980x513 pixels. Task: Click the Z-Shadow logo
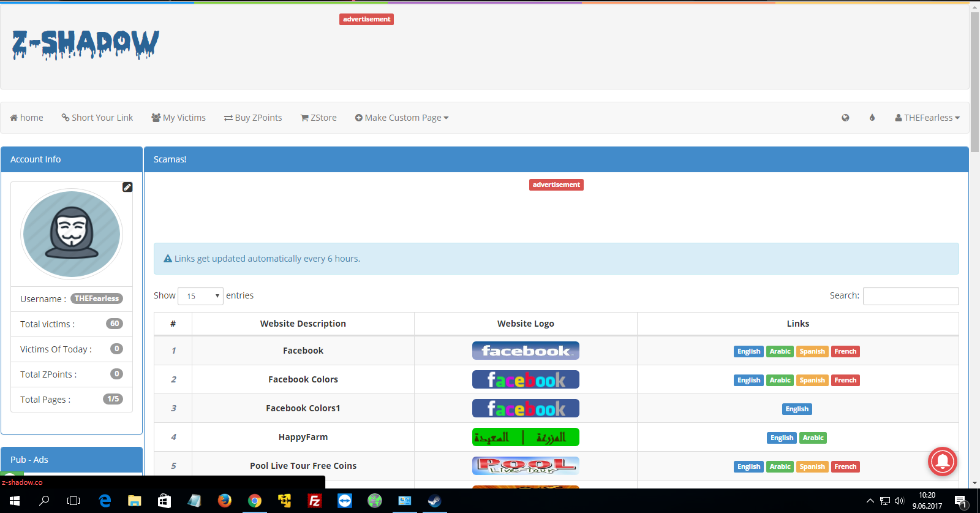[x=86, y=45]
